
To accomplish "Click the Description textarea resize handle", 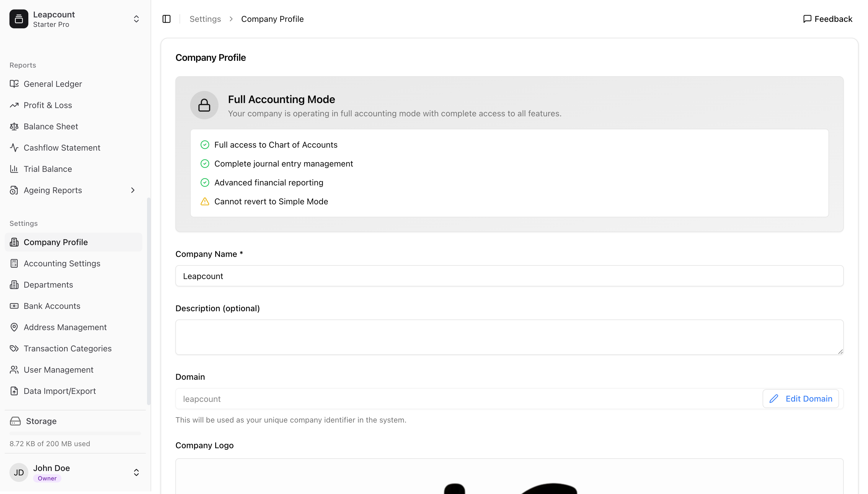I will pyautogui.click(x=840, y=351).
